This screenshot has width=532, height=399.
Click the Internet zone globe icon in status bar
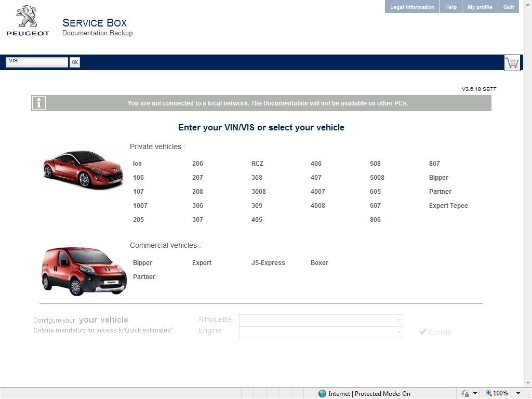[322, 393]
